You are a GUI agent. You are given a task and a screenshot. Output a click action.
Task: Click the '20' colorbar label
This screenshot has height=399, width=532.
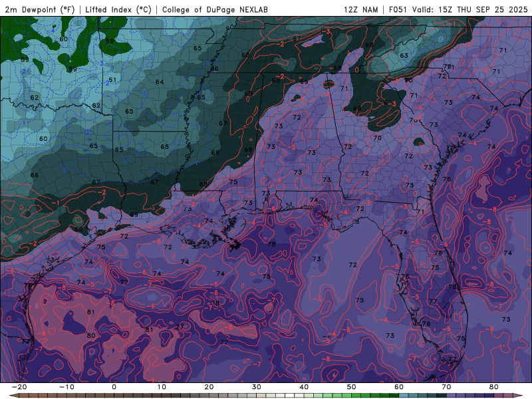pyautogui.click(x=209, y=387)
